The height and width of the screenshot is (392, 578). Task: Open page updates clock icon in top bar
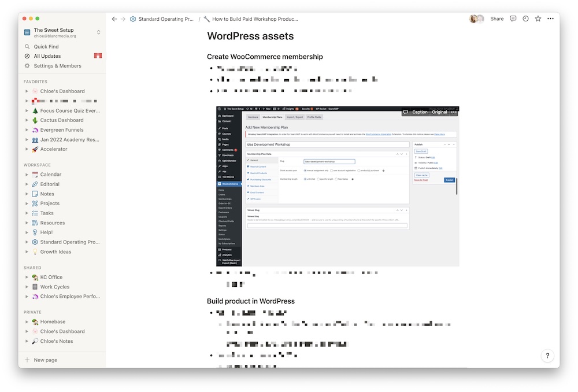point(525,19)
